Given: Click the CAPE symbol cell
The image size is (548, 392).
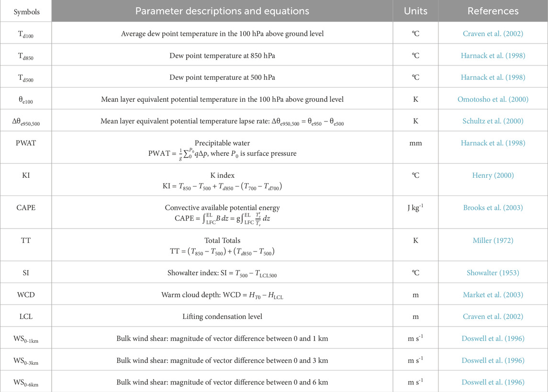Looking at the screenshot, I should coord(26,208).
